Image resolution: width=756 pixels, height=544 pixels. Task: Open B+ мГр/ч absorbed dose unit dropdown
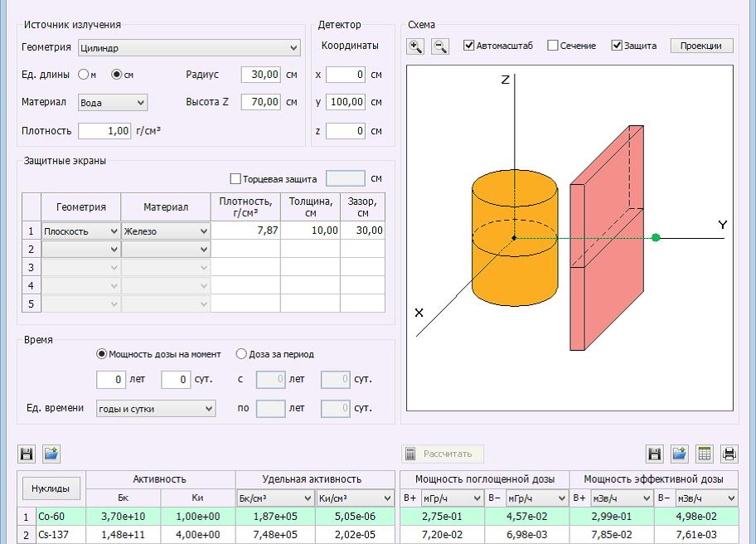point(453,498)
